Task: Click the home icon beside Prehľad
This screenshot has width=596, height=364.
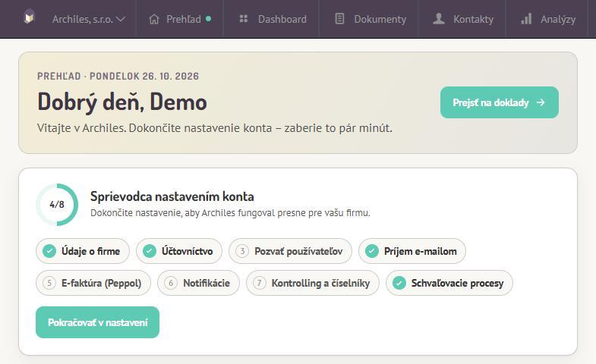Action: tap(154, 19)
